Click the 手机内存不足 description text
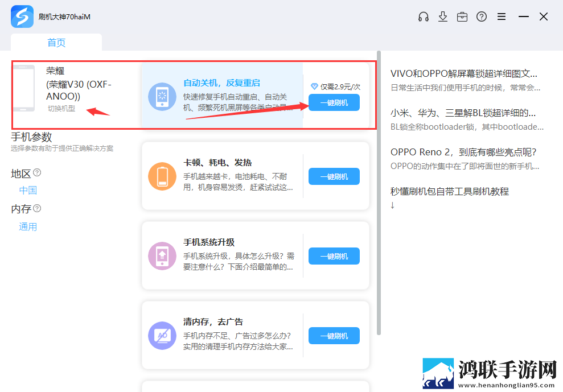 point(238,341)
